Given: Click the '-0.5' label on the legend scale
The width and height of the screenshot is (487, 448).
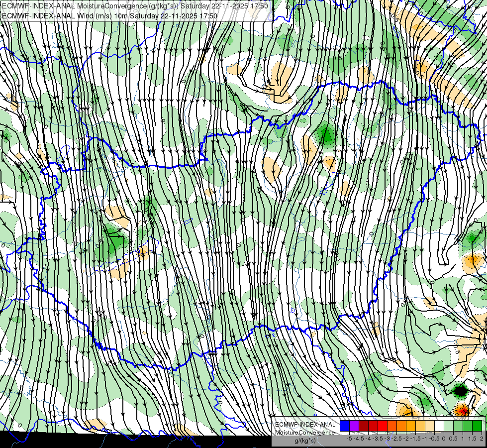Looking at the screenshot, I should pyautogui.click(x=434, y=439).
